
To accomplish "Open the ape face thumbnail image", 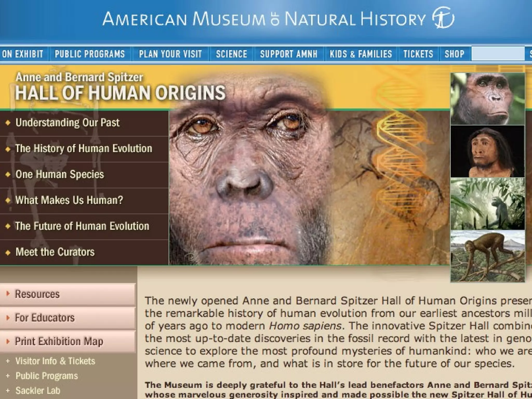I will (x=488, y=99).
